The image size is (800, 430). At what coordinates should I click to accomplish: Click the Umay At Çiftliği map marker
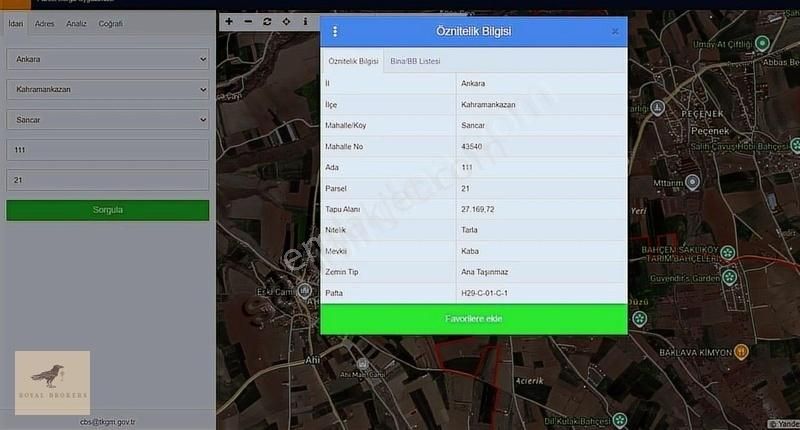point(762,43)
